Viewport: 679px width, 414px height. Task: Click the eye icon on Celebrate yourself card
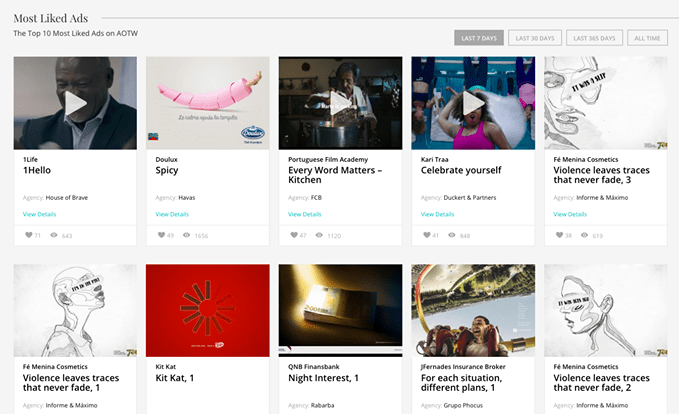click(452, 235)
